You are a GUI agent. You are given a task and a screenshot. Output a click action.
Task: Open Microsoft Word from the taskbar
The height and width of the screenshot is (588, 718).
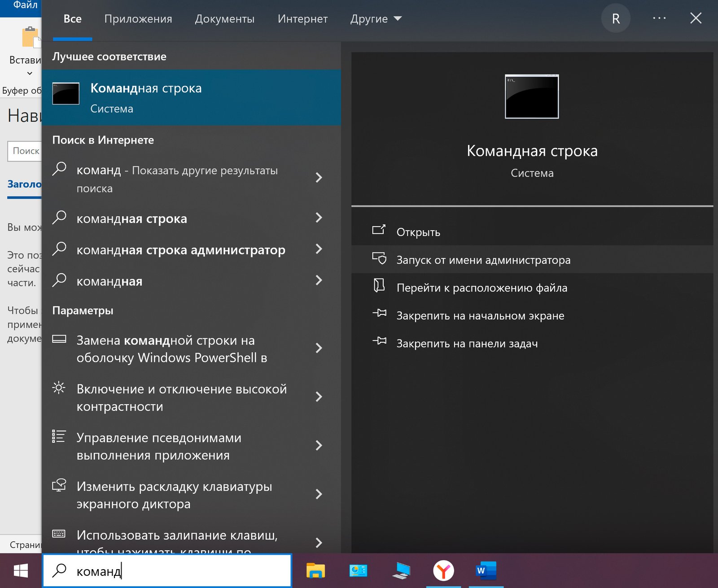[x=486, y=571]
